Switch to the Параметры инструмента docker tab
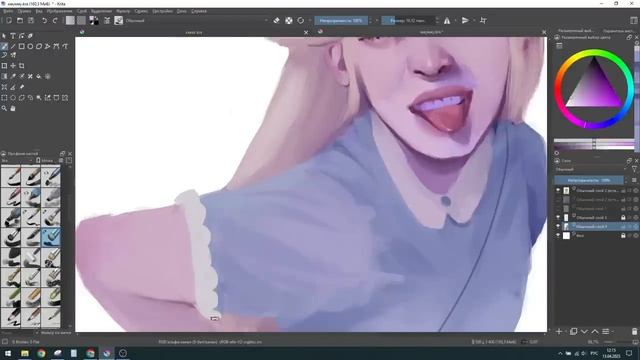The width and height of the screenshot is (640, 360). point(618,31)
